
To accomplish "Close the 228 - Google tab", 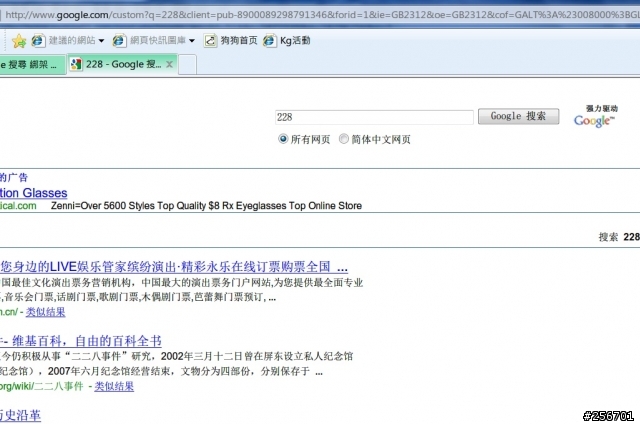I will [x=169, y=64].
